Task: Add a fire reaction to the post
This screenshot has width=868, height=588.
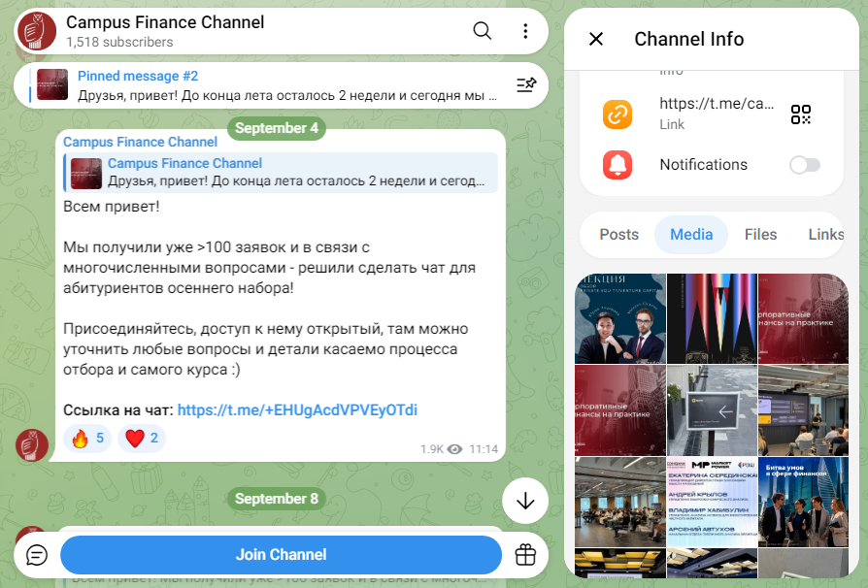Action: pos(87,439)
